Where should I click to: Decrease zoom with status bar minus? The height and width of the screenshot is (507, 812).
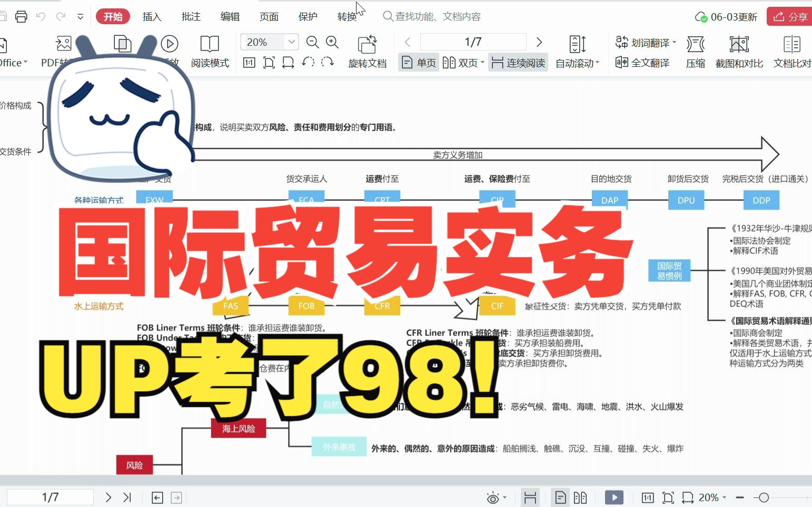point(740,498)
